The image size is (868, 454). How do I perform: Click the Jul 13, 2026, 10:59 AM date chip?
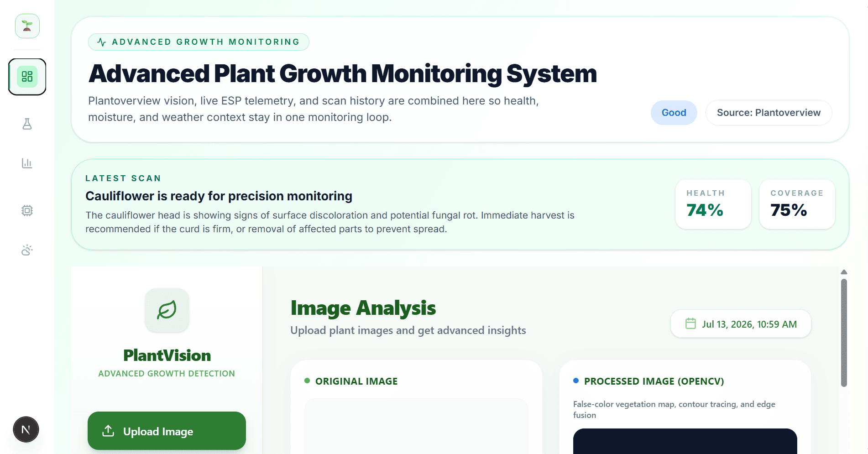[741, 324]
